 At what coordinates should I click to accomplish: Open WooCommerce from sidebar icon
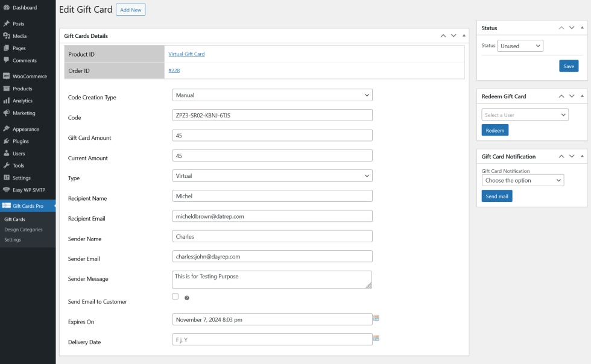click(6, 77)
